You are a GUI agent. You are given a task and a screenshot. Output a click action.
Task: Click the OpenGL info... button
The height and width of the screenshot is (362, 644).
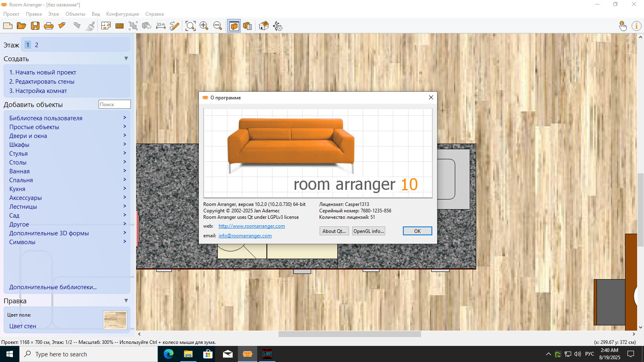point(368,231)
